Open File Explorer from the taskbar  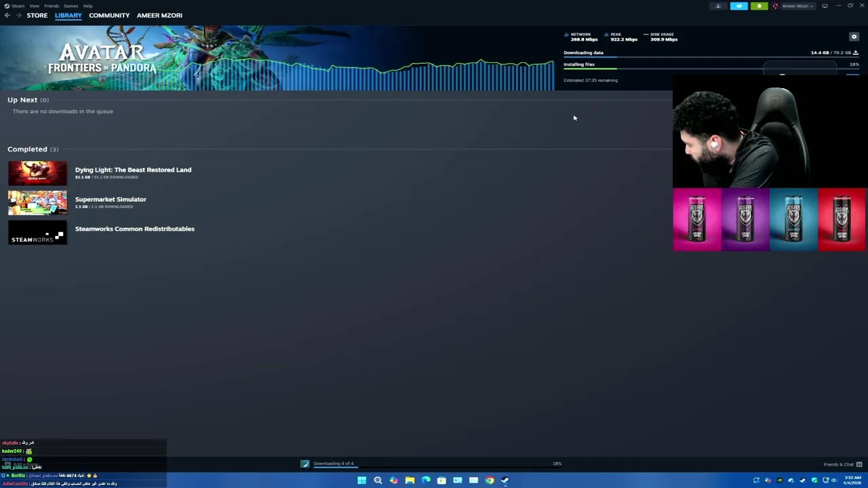(x=410, y=481)
